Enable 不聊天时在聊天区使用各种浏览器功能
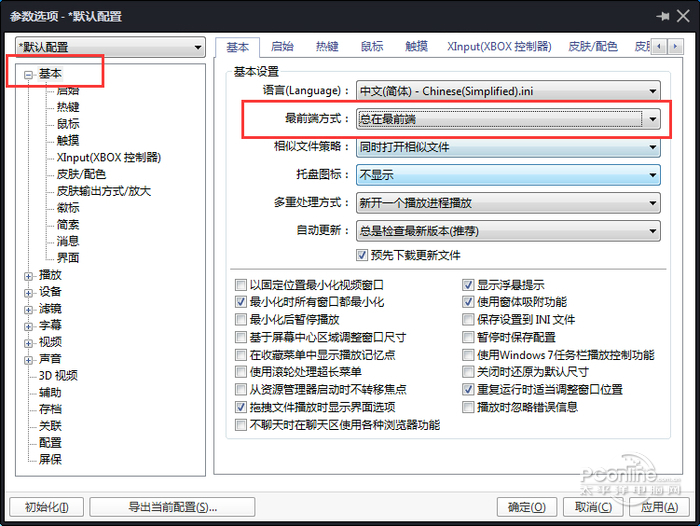Image resolution: width=700 pixels, height=526 pixels. pos(241,425)
